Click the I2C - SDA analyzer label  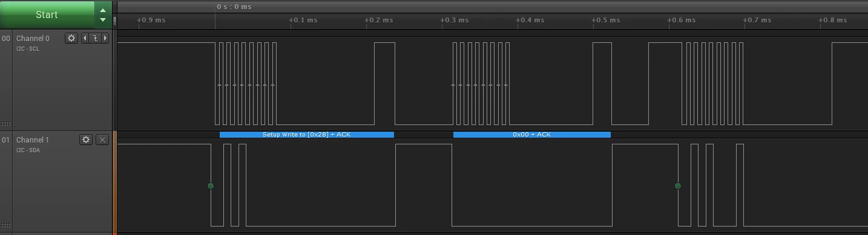click(28, 150)
